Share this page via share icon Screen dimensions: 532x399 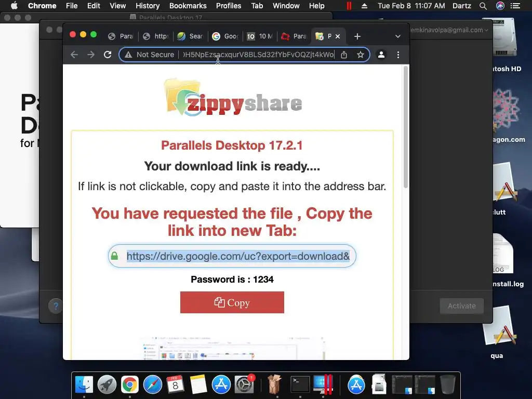coord(344,55)
